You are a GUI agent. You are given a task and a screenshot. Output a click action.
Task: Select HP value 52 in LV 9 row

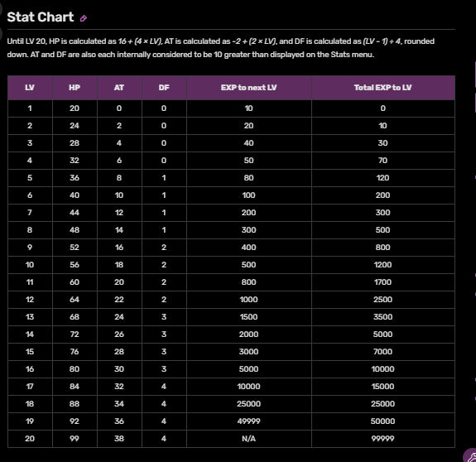[75, 247]
